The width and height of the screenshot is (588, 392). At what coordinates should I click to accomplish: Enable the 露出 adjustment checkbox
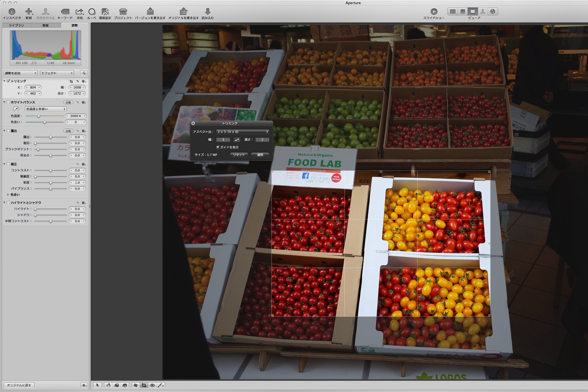[9, 131]
